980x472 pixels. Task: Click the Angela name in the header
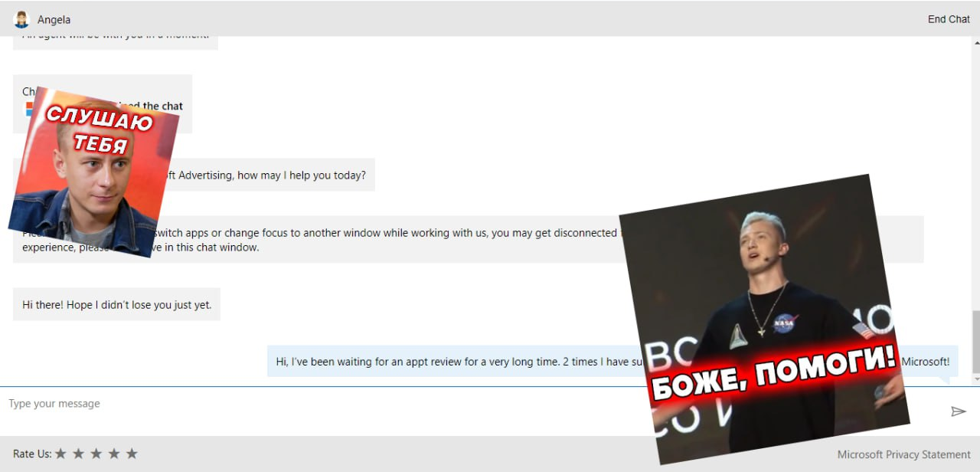(x=54, y=19)
